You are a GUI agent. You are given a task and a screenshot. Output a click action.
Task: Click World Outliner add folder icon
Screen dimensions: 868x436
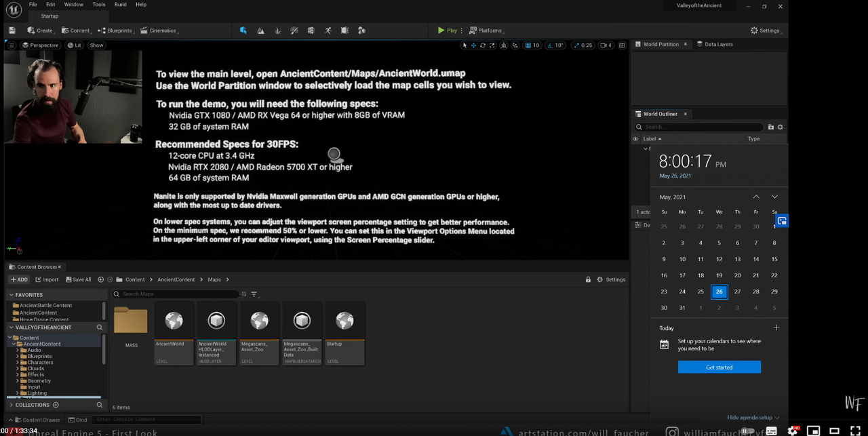point(770,127)
